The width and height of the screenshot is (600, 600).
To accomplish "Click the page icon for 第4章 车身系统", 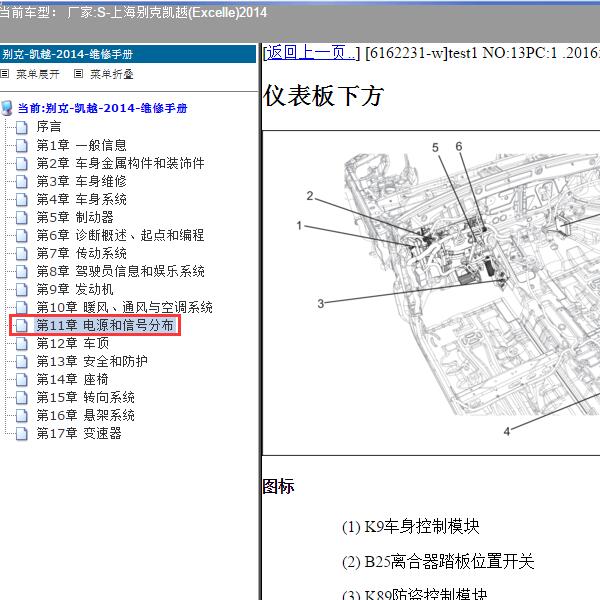I will pos(22,199).
